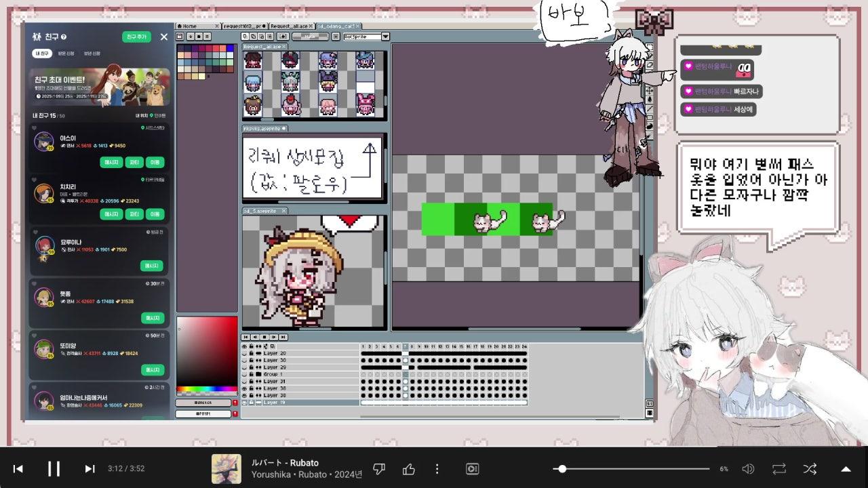Screen dimensions: 868x488
Task: Select frame 7 header in timeline
Action: (406, 346)
